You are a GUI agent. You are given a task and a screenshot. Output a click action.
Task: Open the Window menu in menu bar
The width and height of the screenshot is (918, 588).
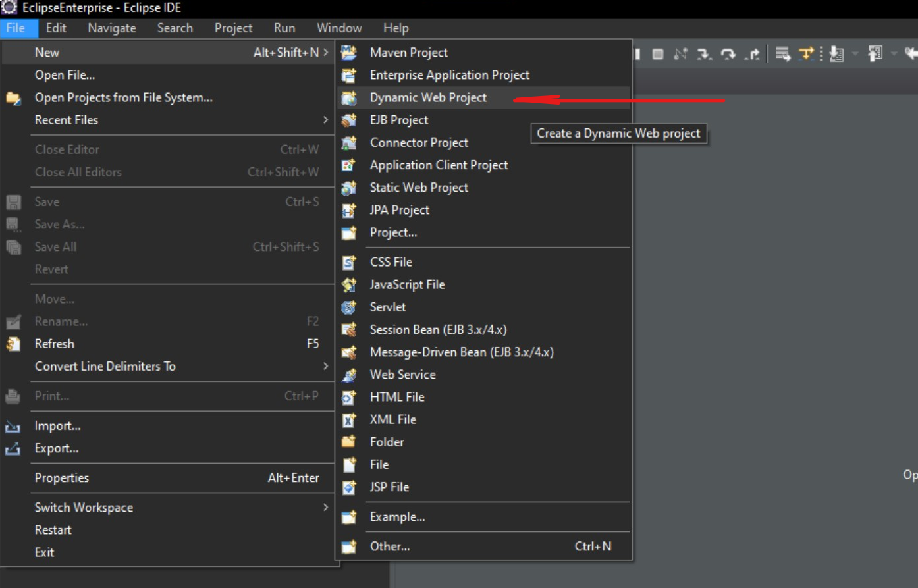[x=338, y=28]
